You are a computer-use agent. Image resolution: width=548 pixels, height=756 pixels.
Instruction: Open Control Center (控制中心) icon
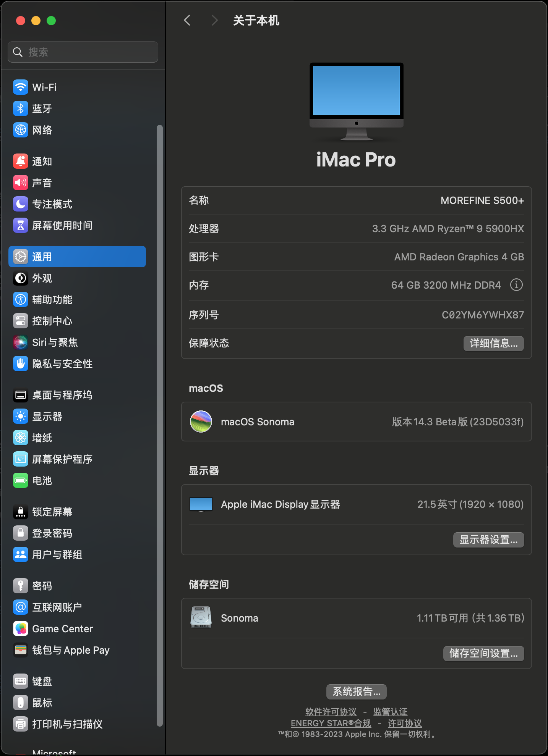pyautogui.click(x=21, y=321)
